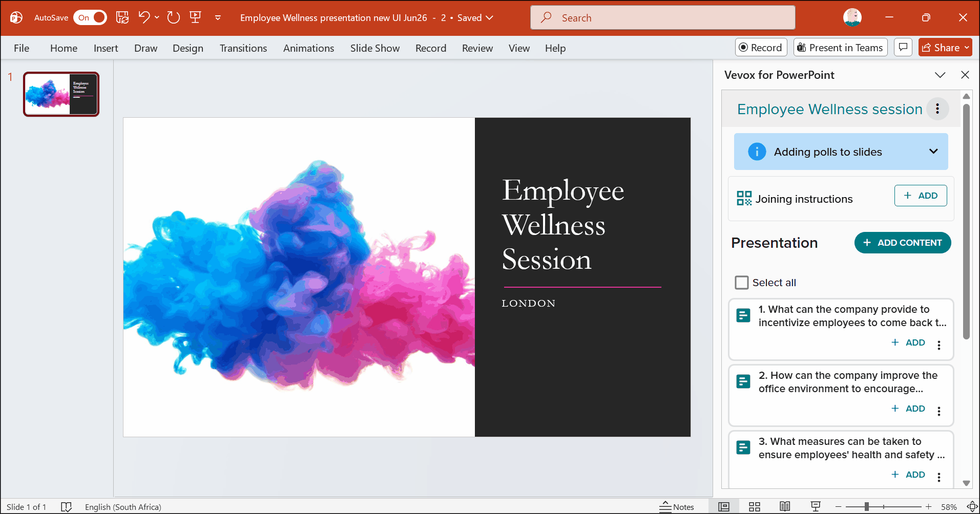
Task: Fit slide to current window icon
Action: click(972, 507)
